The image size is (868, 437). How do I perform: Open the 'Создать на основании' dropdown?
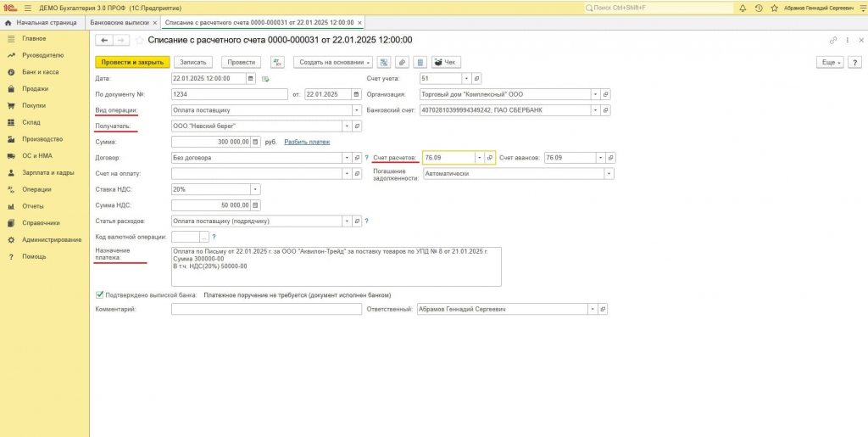[x=334, y=63]
